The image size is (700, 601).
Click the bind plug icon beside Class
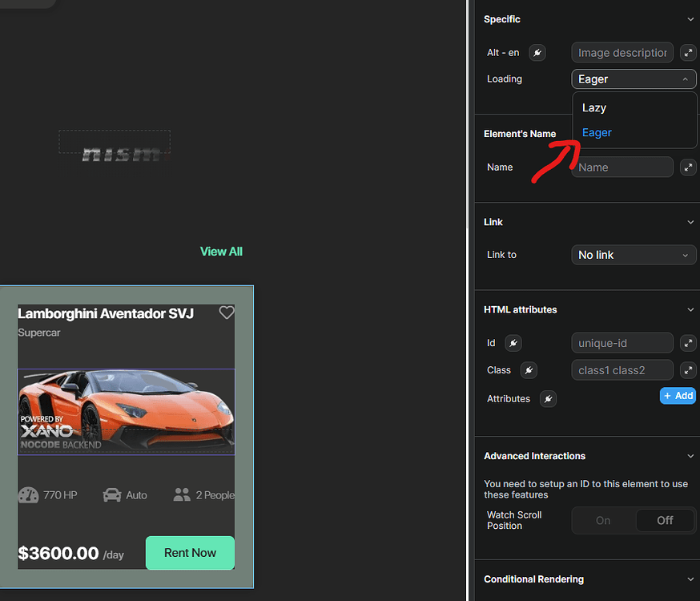point(529,370)
